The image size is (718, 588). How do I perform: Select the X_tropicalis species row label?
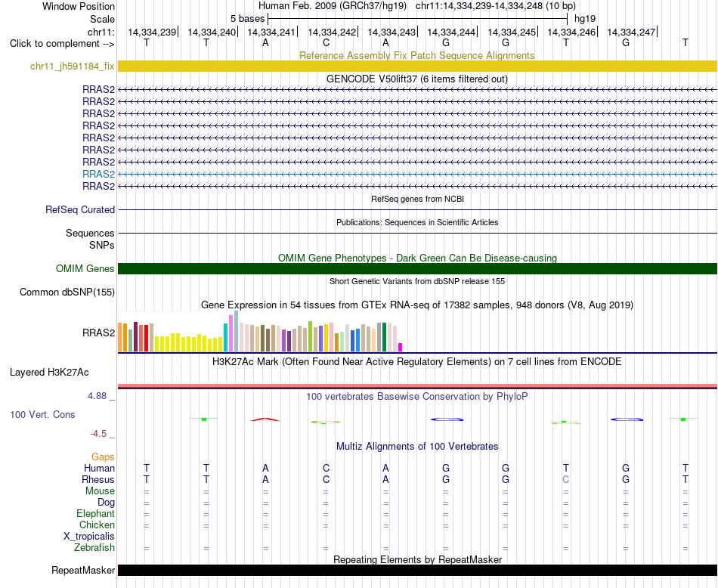point(89,537)
